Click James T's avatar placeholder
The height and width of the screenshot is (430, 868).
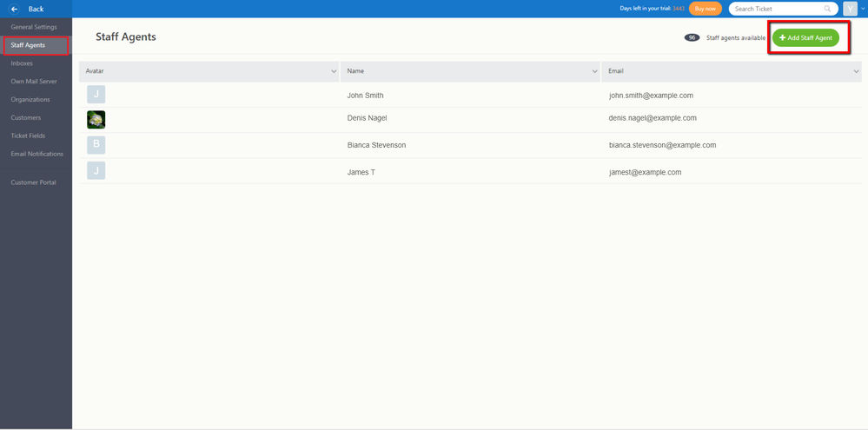(96, 170)
